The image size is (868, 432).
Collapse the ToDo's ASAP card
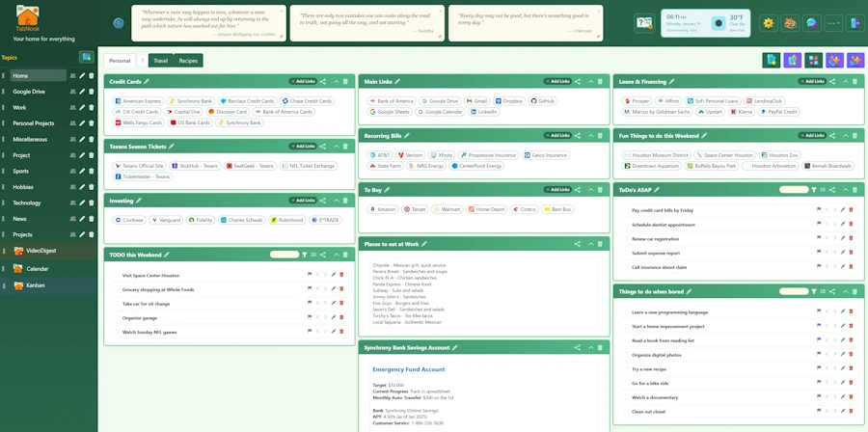845,190
